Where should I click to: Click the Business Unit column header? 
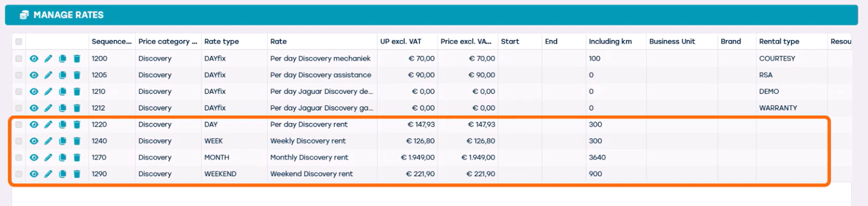pos(672,41)
